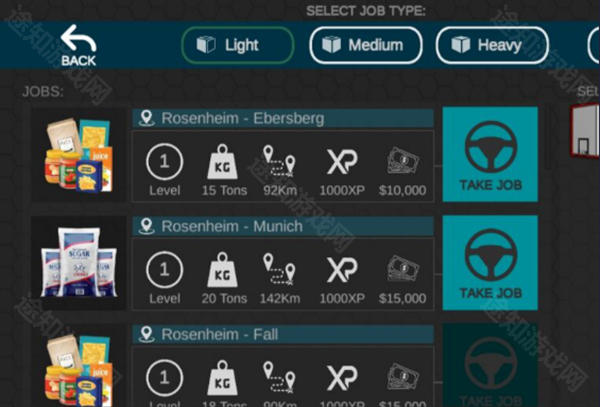Select the Light job type
This screenshot has width=600, height=407.
(238, 45)
